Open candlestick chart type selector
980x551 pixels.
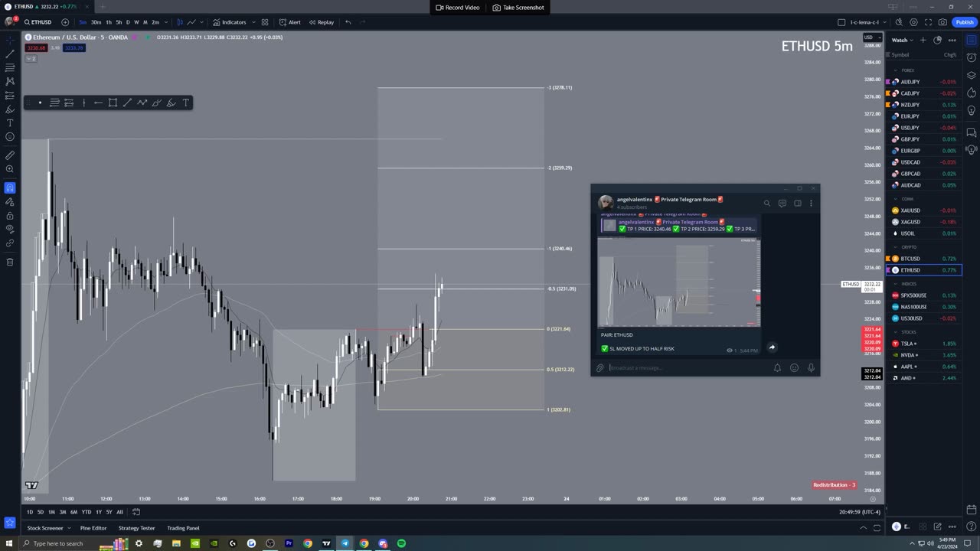click(x=181, y=22)
